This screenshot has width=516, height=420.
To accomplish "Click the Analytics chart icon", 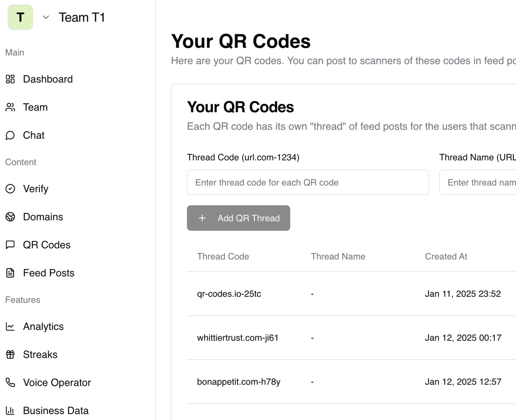I will tap(10, 327).
